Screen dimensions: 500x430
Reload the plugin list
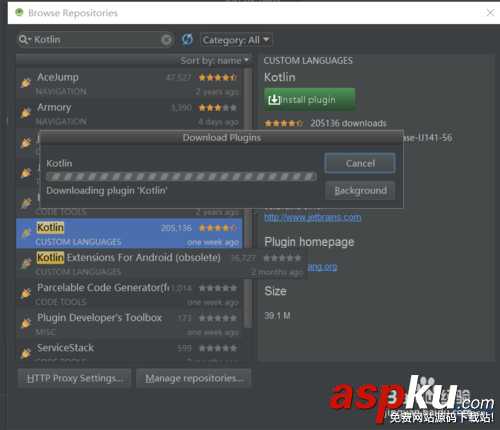click(x=187, y=40)
